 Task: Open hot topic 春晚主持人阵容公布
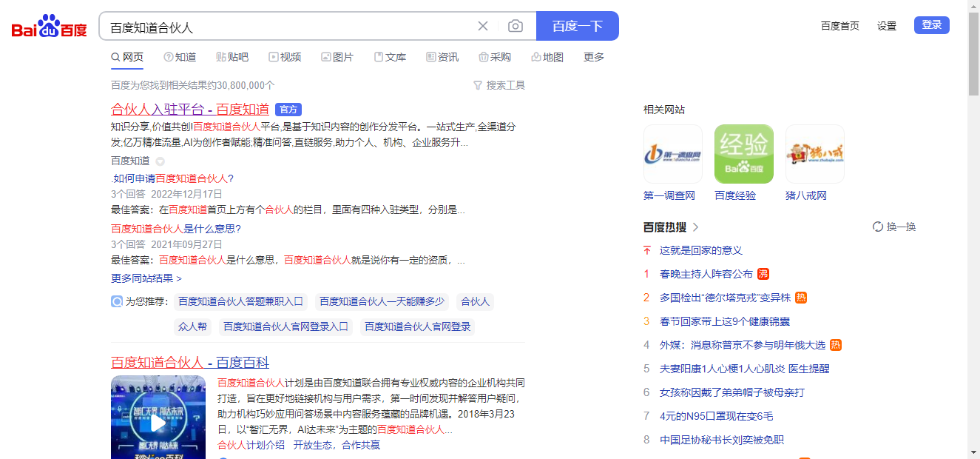click(x=706, y=274)
